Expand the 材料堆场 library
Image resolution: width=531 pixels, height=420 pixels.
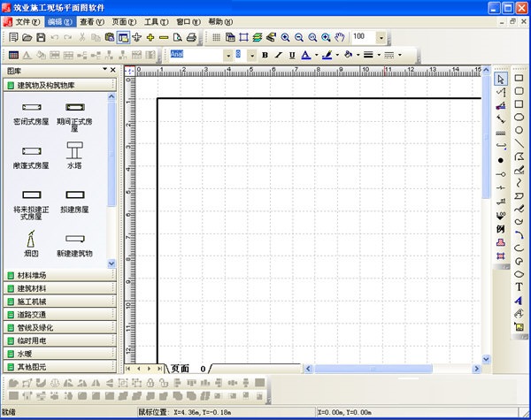(60, 275)
